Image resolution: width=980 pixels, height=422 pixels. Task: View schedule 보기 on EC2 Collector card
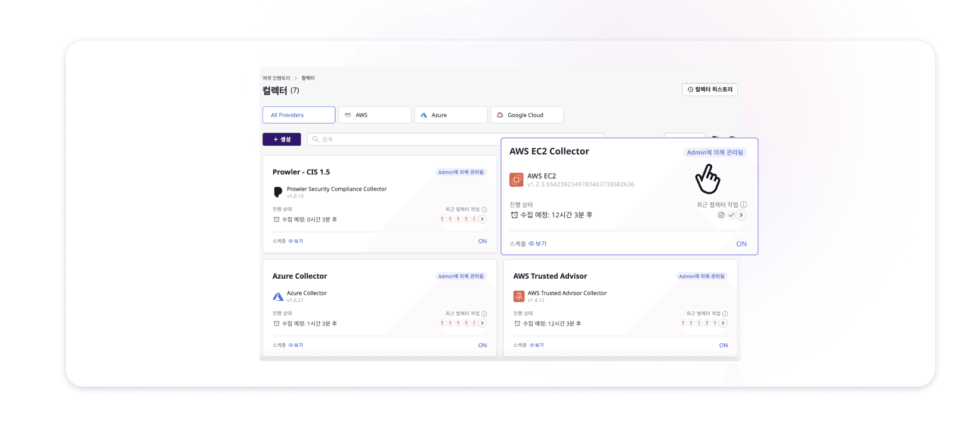coord(538,244)
